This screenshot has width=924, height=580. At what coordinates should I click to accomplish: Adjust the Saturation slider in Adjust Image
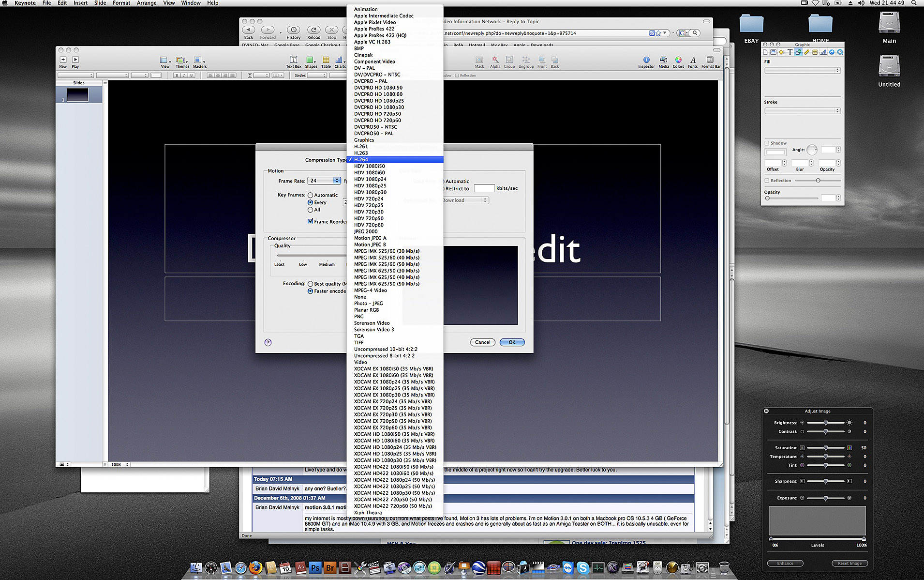pyautogui.click(x=826, y=448)
